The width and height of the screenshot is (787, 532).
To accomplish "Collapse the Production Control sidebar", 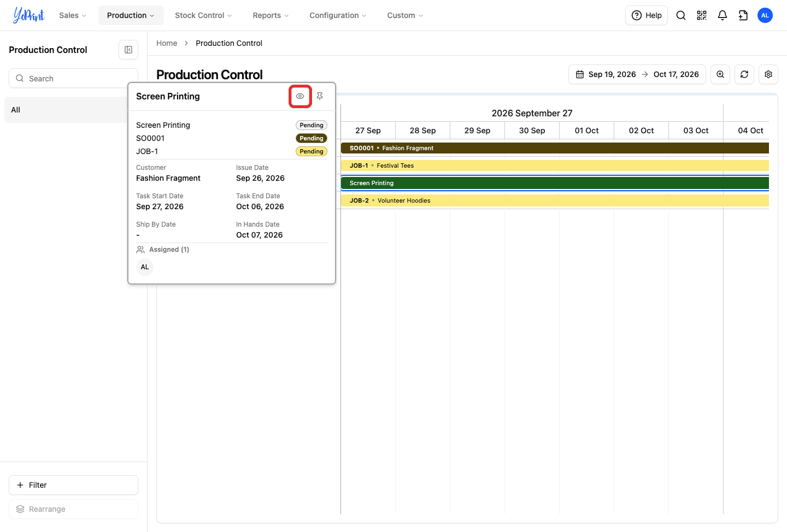I will tap(128, 50).
